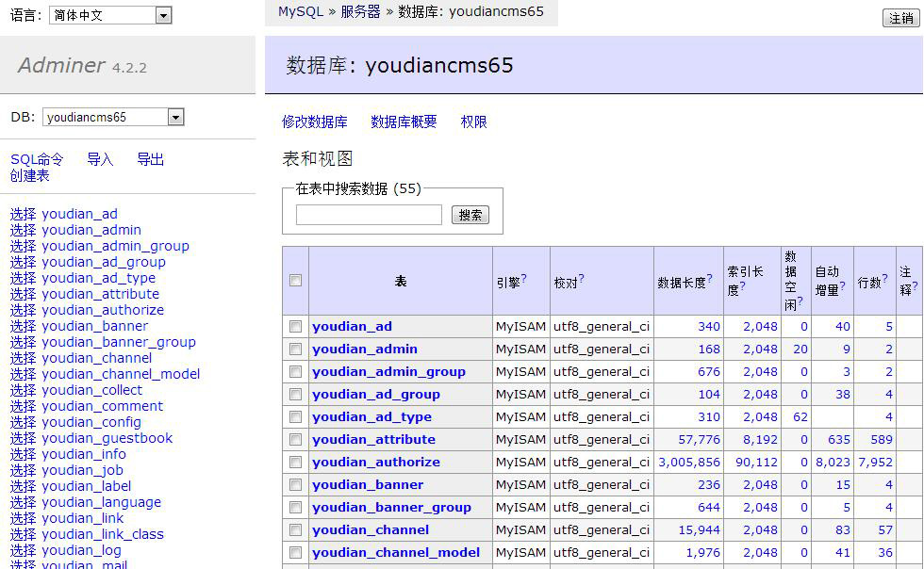This screenshot has width=924, height=569.
Task: Click data length 57,776 for youdian_attribute
Action: click(x=699, y=439)
